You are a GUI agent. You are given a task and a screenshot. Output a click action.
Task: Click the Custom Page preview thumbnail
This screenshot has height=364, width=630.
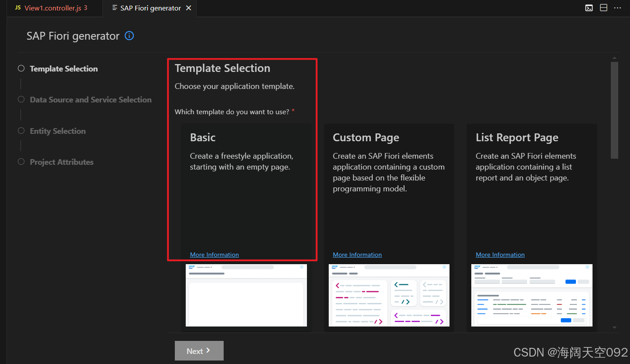tap(389, 295)
